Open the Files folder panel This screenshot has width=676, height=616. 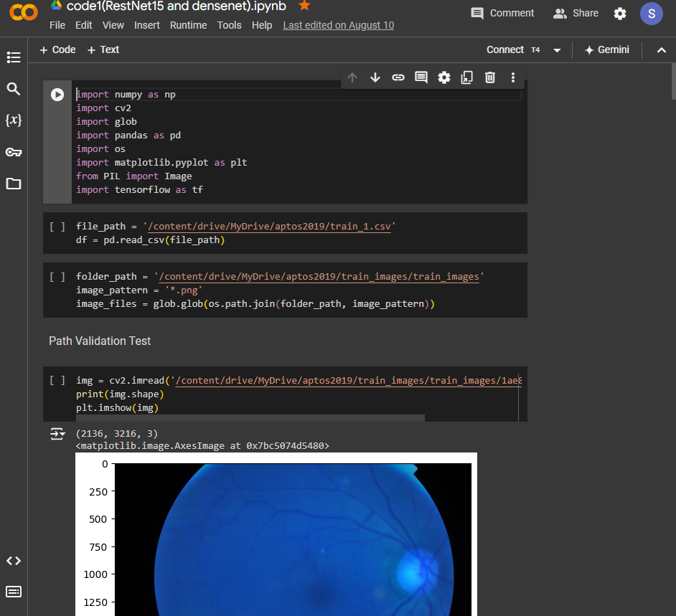pos(14,184)
